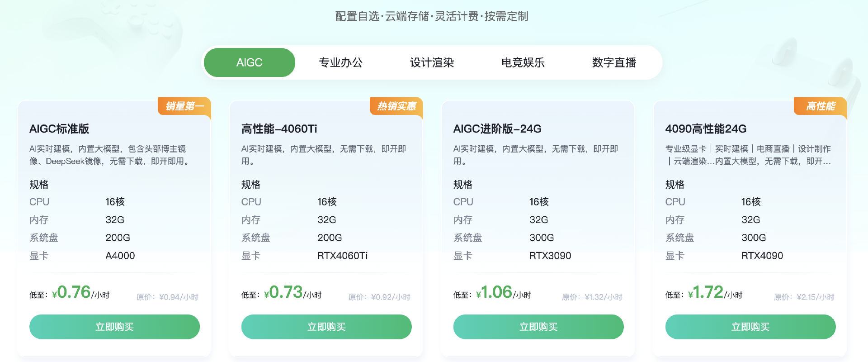Switch to 电竞娱乐 tab
Screen dimensions: 868x362
click(523, 62)
